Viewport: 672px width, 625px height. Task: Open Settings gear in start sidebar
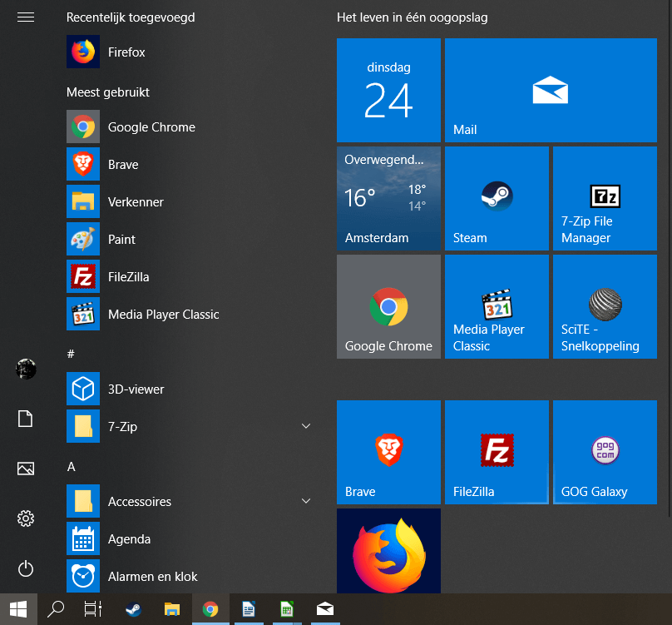point(26,518)
